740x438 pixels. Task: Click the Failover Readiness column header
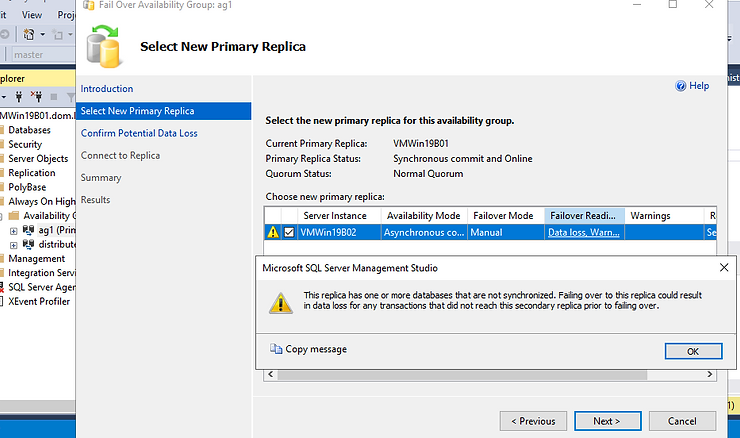tap(584, 216)
